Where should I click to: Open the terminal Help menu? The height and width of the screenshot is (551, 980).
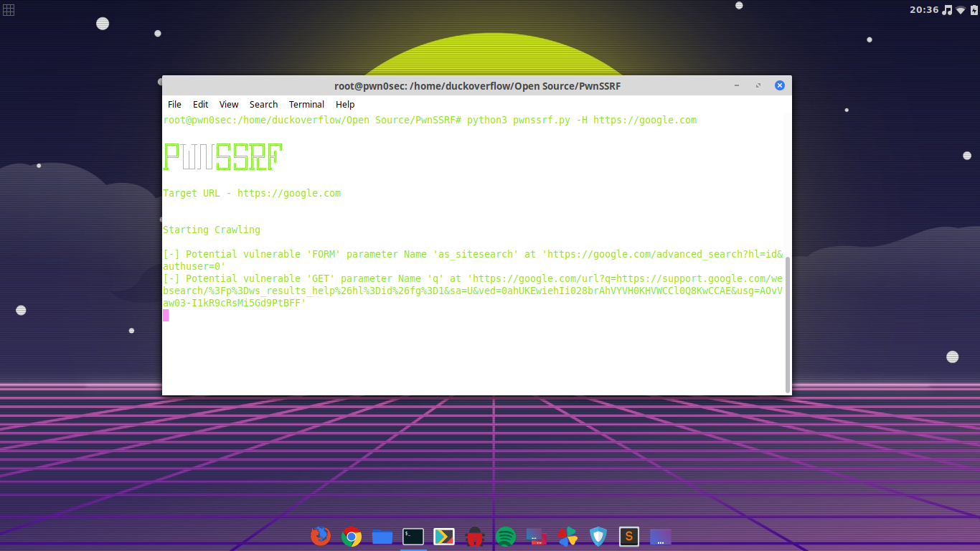click(x=345, y=104)
